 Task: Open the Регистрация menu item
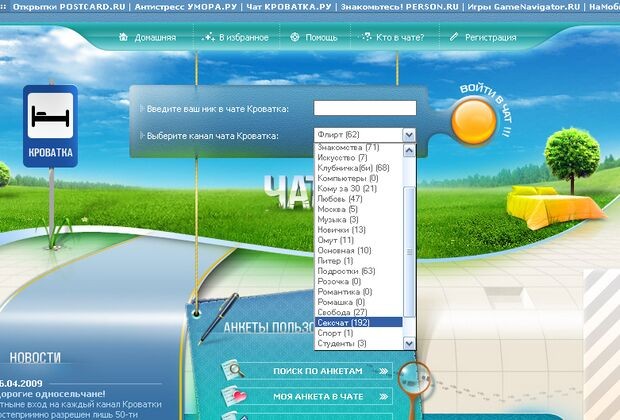490,38
